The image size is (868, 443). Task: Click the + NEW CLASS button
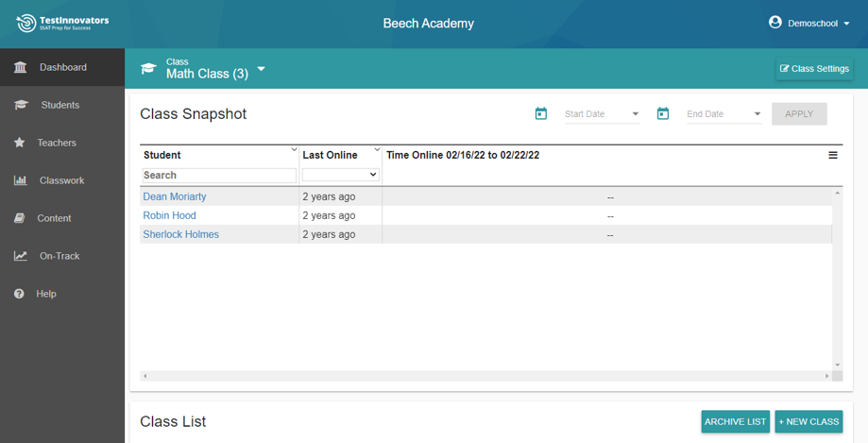click(x=808, y=421)
